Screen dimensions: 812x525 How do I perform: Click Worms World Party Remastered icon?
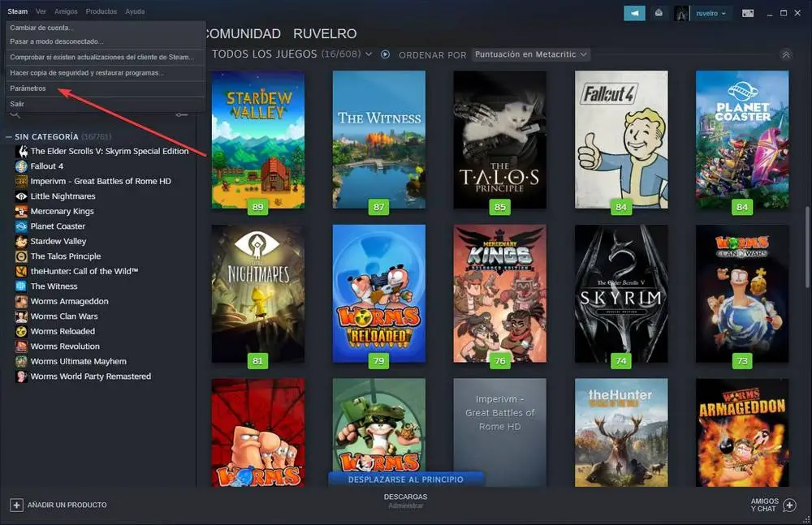click(x=21, y=377)
